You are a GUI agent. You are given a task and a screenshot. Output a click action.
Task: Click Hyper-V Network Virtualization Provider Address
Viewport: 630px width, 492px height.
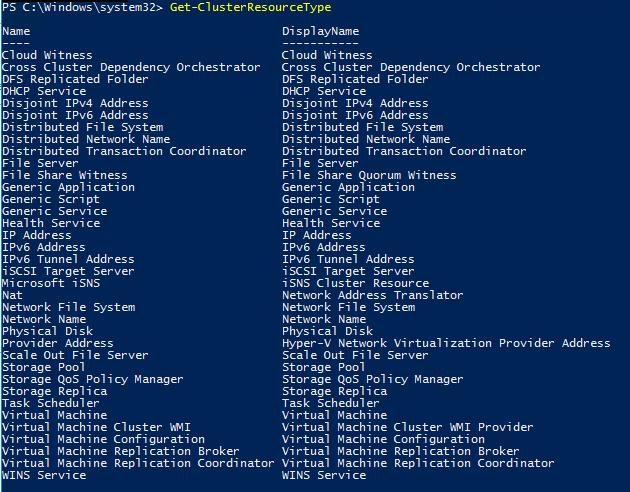pos(446,343)
